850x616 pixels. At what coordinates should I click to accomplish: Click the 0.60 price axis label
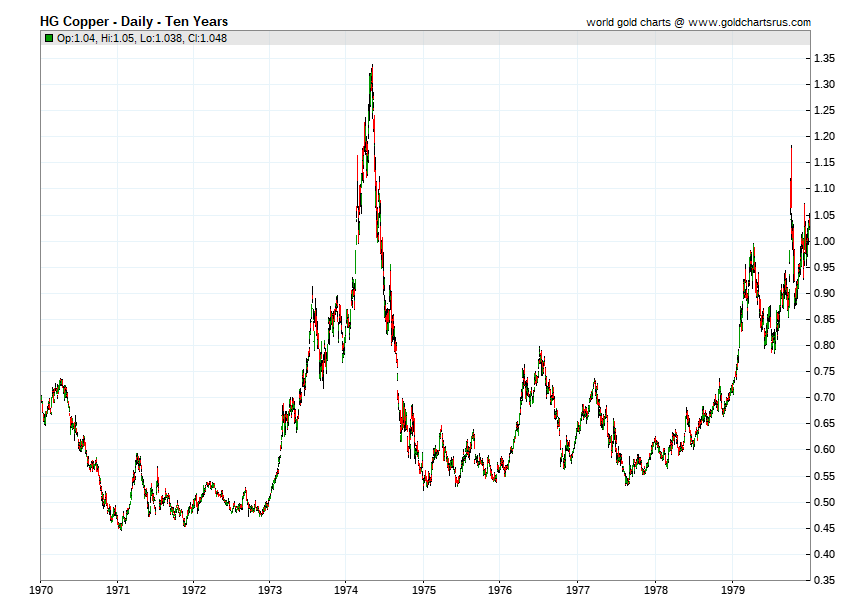click(825, 450)
